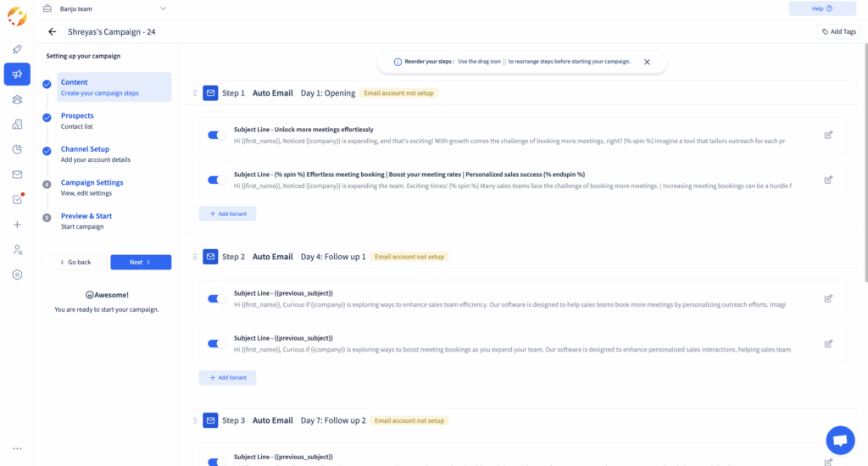Screen dimensions: 868x466
Task: Dismiss the reorder steps notification
Action: 647,62
